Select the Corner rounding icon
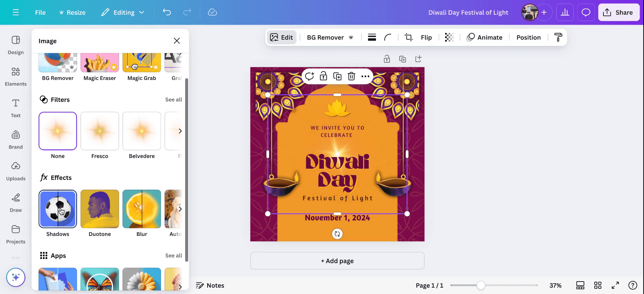The width and height of the screenshot is (644, 294). [388, 37]
